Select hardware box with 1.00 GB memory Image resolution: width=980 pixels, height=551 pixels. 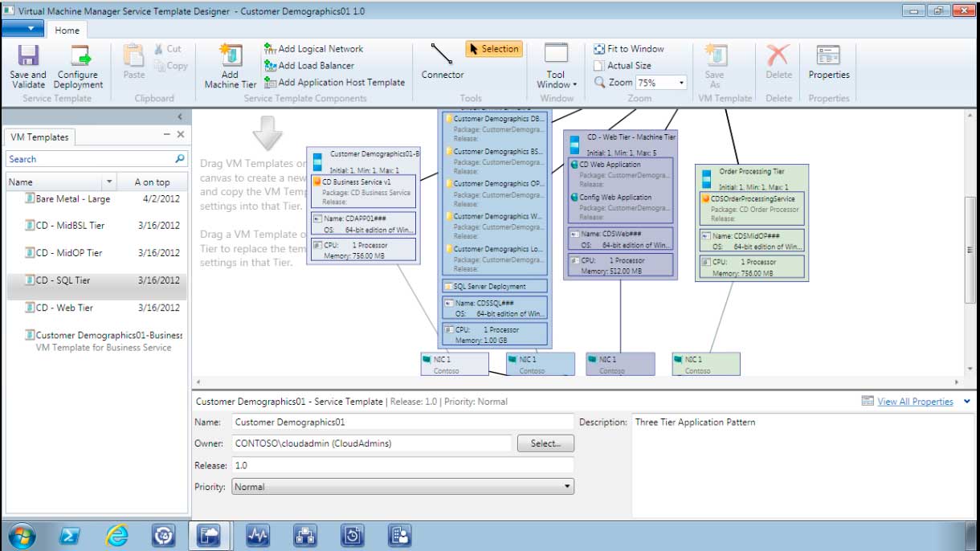click(x=495, y=334)
